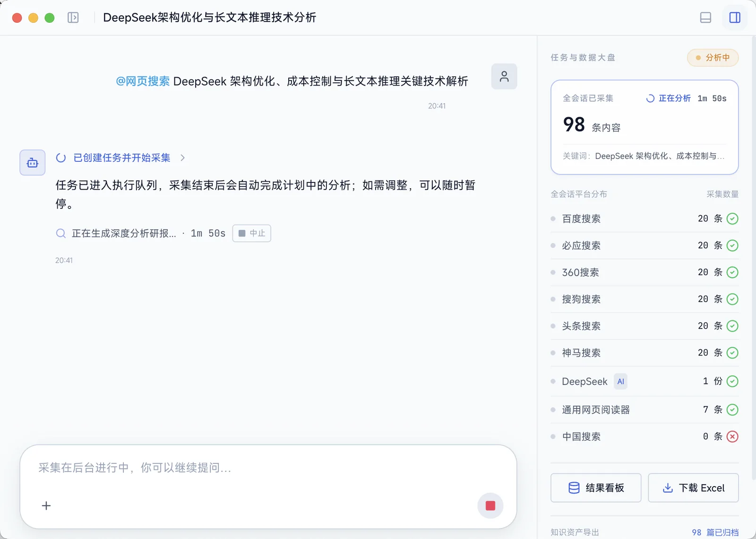Image resolution: width=756 pixels, height=539 pixels.
Task: Click the checkmark icon for 头条搜索
Action: pyautogui.click(x=732, y=326)
